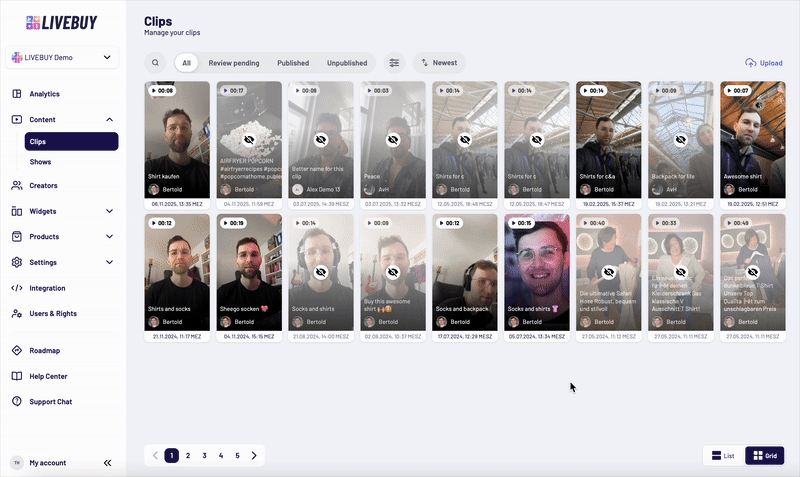Click current page 1 button

172,456
